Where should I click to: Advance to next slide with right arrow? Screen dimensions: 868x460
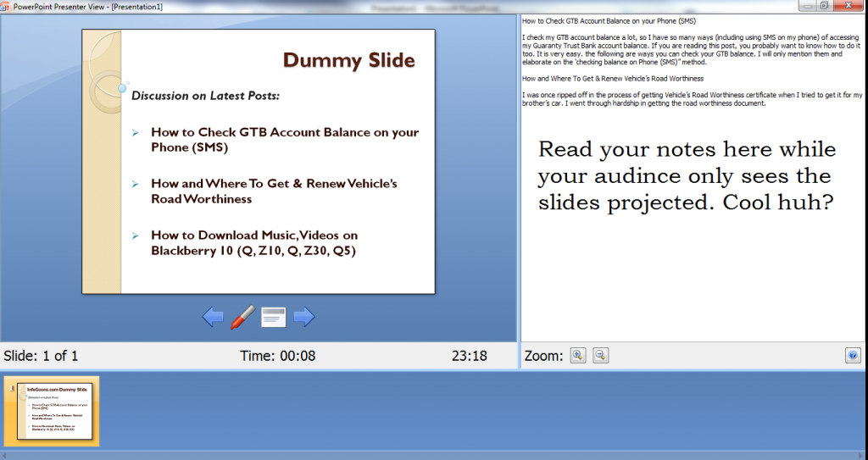click(304, 317)
